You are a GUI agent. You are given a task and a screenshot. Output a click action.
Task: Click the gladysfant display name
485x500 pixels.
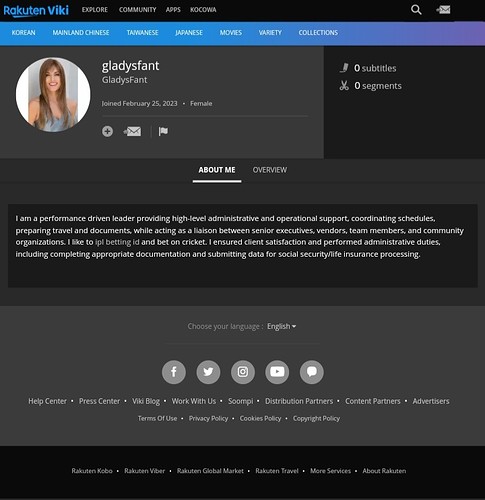coord(130,66)
